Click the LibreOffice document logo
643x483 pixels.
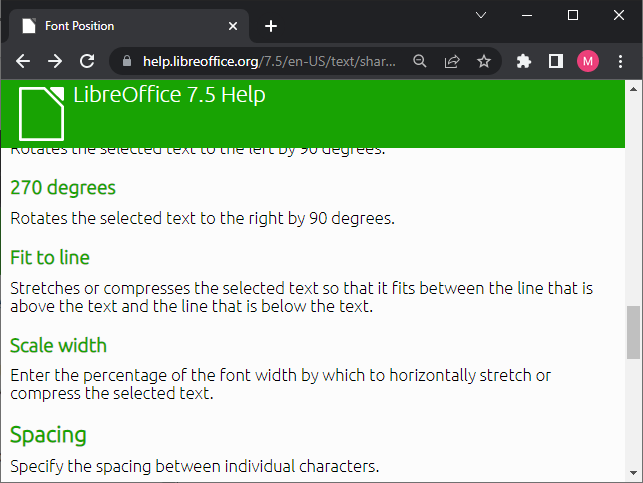(41, 114)
